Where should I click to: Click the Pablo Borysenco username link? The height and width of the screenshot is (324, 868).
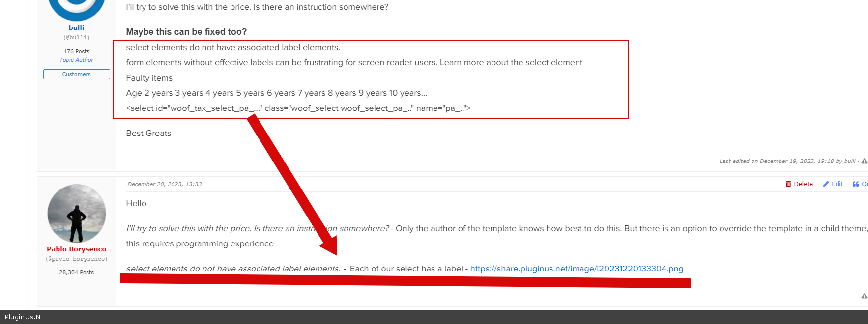[76, 249]
